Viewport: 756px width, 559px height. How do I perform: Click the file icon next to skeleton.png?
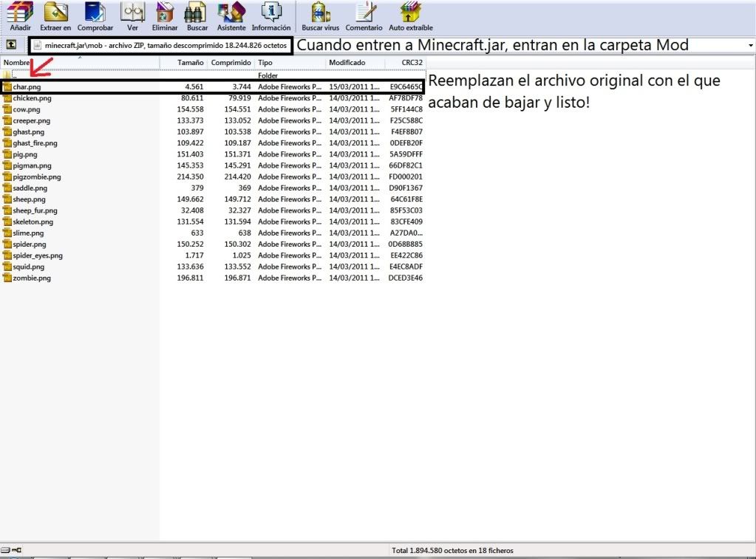(7, 222)
